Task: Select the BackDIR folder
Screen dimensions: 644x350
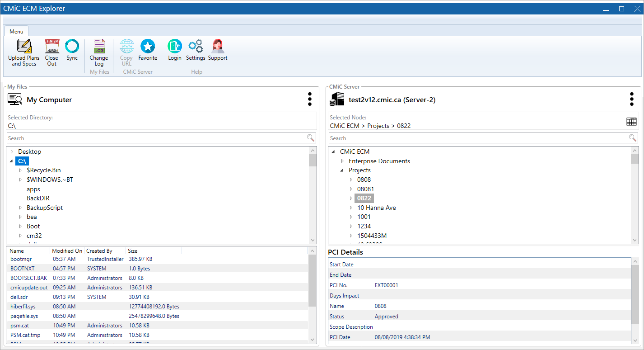Action: [x=38, y=198]
